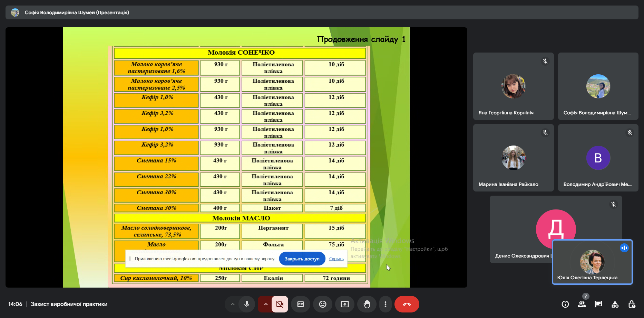Viewport: 644px width, 318px height.
Task: Turn on the camera
Action: pos(280,304)
